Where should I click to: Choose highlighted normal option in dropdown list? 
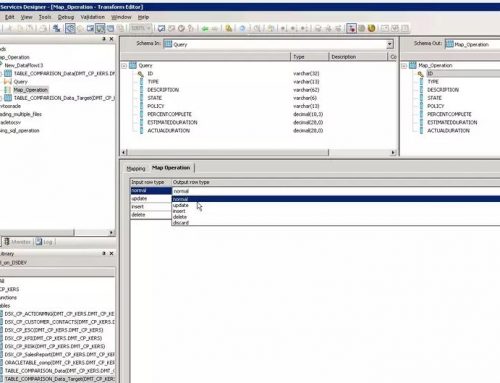[336, 199]
